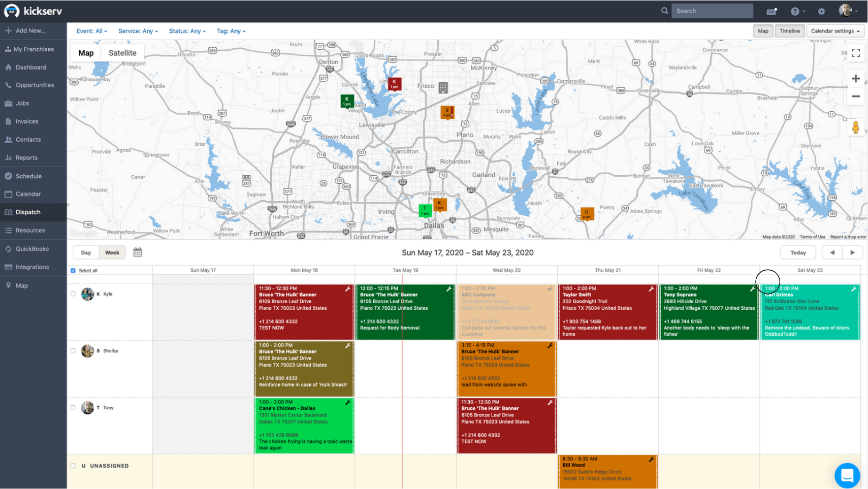
Task: Toggle fullscreen map view
Action: [856, 53]
